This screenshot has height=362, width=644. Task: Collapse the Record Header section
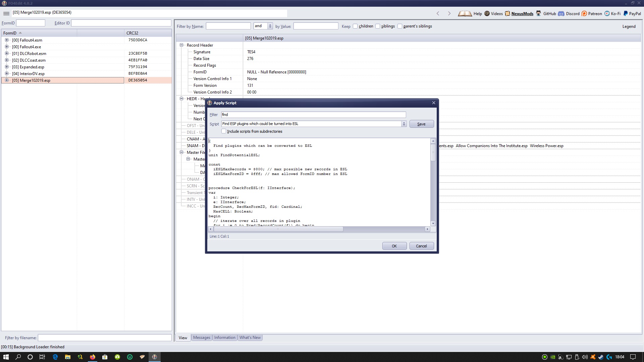(181, 45)
